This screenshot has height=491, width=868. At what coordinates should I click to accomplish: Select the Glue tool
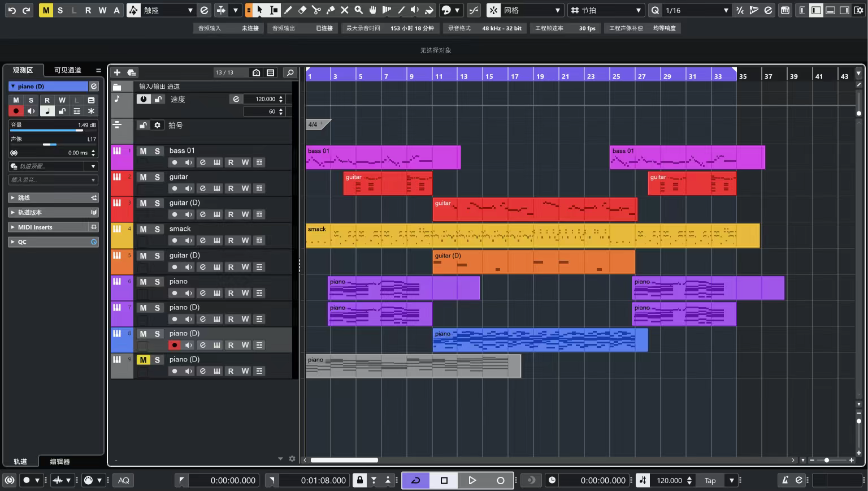pos(331,10)
